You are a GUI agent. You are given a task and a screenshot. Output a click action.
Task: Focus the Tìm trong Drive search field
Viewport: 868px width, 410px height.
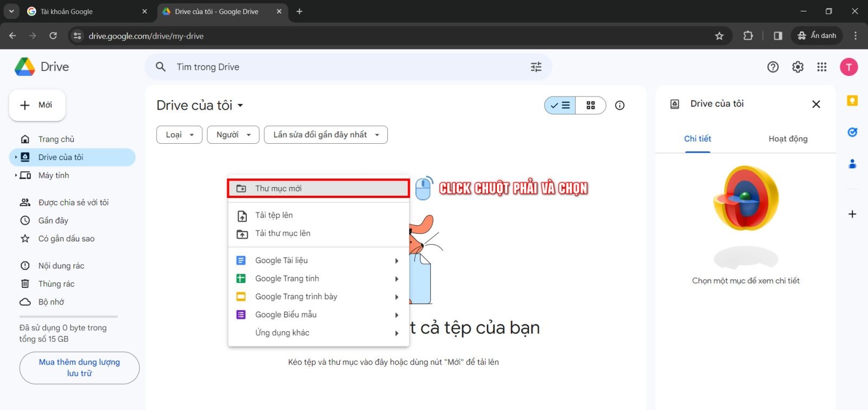347,67
